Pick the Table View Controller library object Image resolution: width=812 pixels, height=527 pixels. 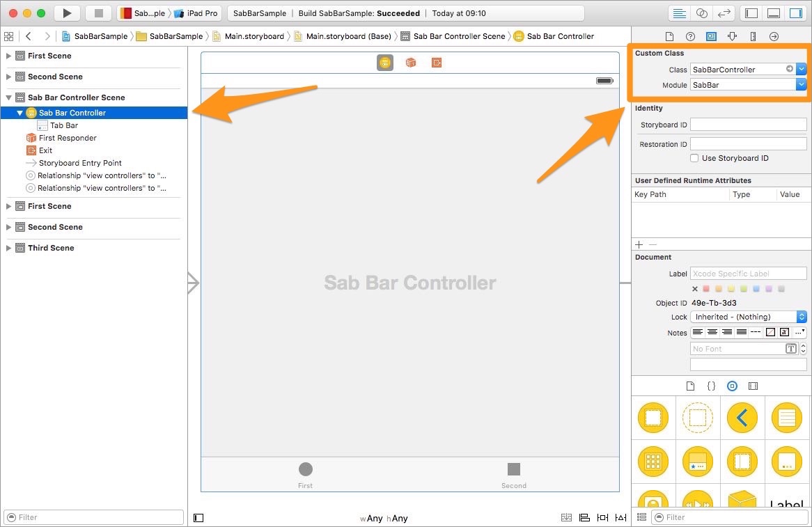click(787, 417)
